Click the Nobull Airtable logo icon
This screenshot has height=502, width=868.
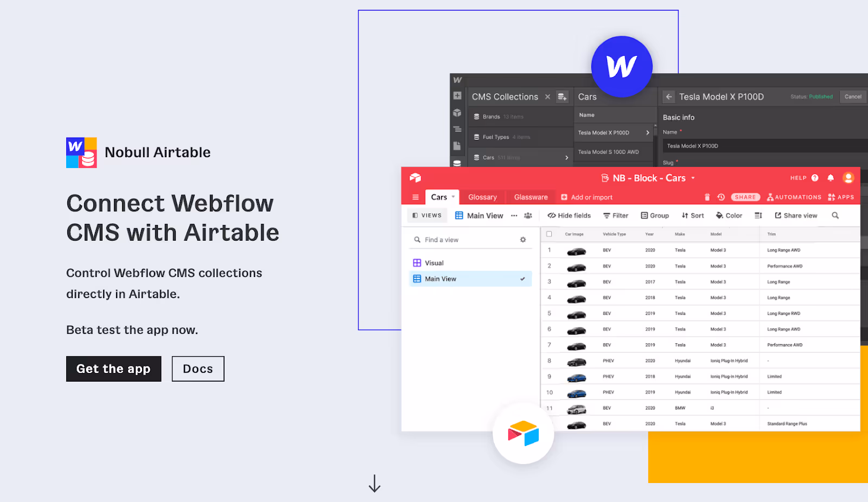[x=81, y=152]
